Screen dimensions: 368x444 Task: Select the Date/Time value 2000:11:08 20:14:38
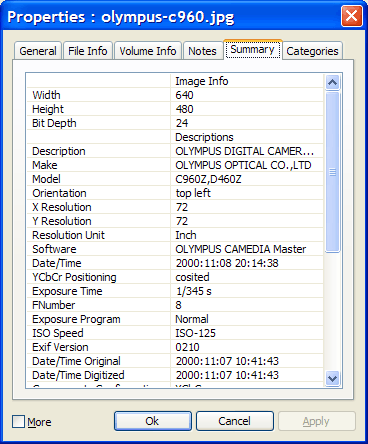coord(227,263)
